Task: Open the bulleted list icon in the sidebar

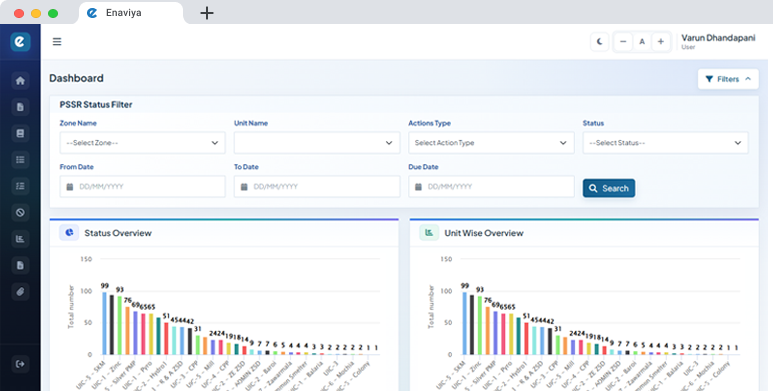Action: tap(20, 160)
